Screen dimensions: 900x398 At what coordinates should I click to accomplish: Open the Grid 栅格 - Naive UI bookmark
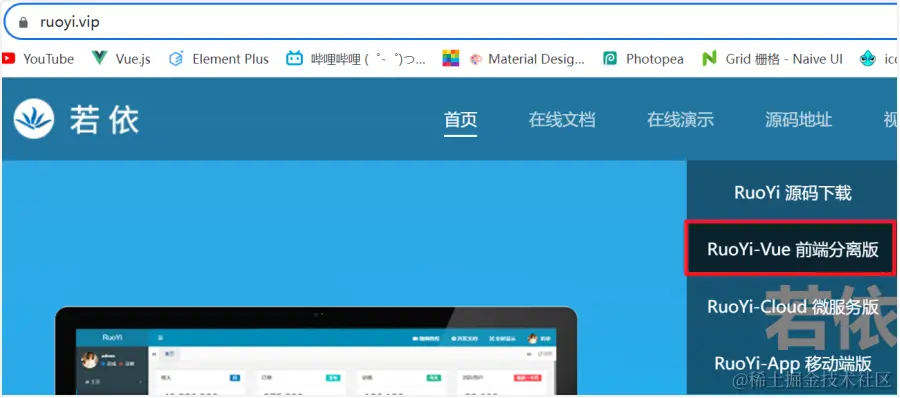pos(773,59)
